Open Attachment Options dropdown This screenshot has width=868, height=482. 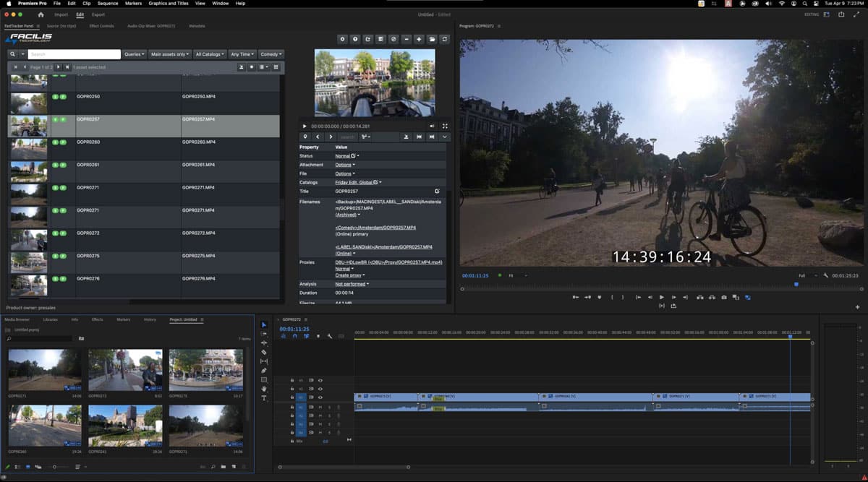345,165
